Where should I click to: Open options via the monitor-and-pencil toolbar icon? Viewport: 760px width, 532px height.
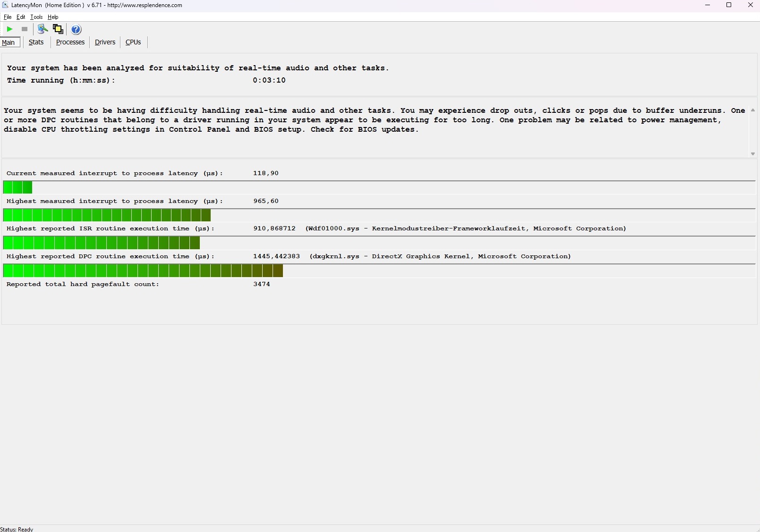[43, 29]
